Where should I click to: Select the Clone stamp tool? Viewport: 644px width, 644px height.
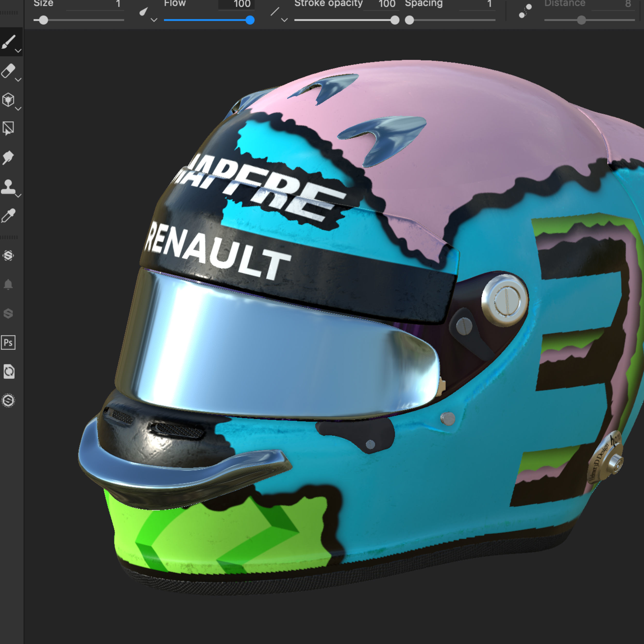pyautogui.click(x=8, y=186)
